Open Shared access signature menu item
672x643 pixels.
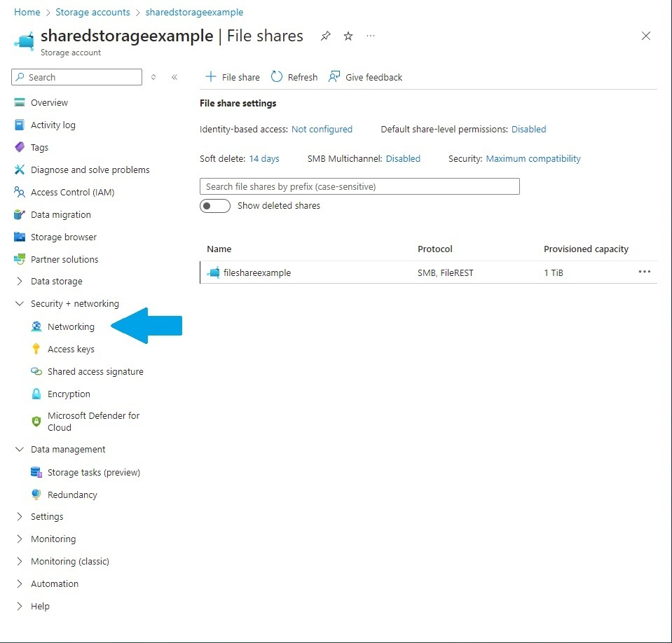pyautogui.click(x=95, y=371)
